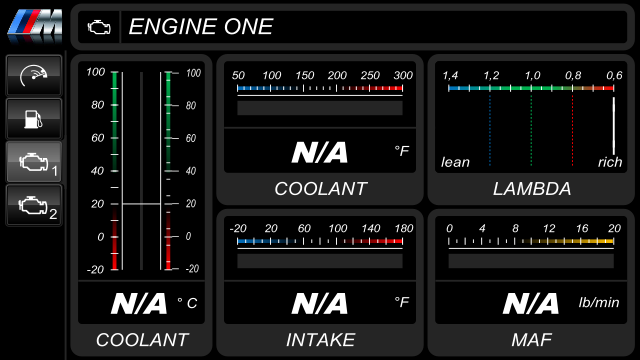Image resolution: width=640 pixels, height=360 pixels.
Task: Click the lambda white needle indicator
Action: 613,126
